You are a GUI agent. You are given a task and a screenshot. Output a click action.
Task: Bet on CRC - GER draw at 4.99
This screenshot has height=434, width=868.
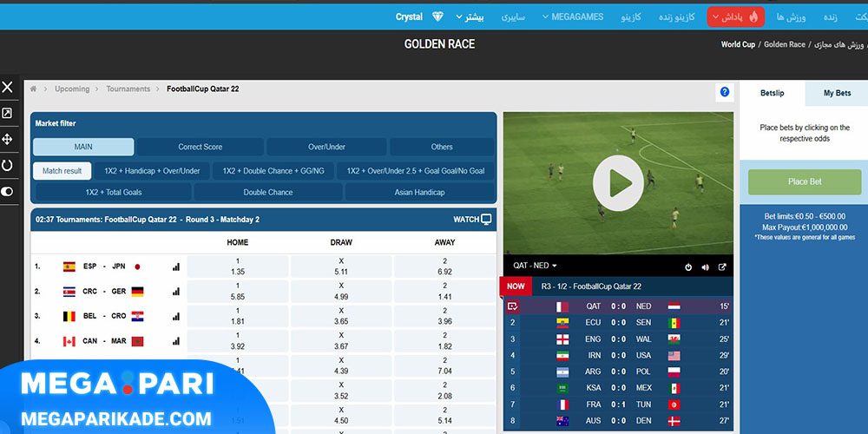[x=341, y=291]
